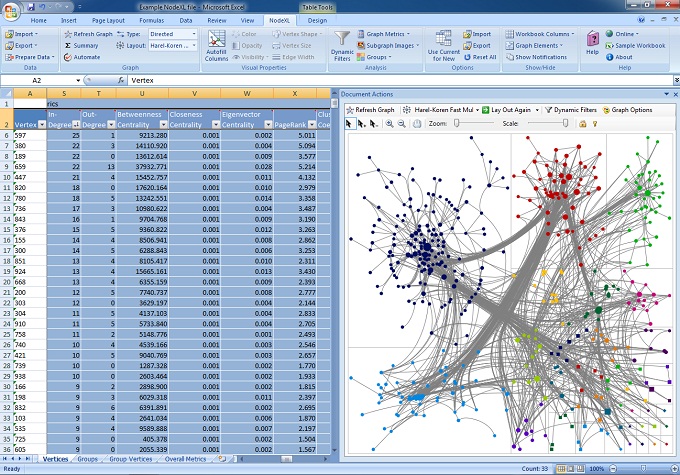Click the show graph legend house icon
The image size is (680, 475).
(582, 124)
